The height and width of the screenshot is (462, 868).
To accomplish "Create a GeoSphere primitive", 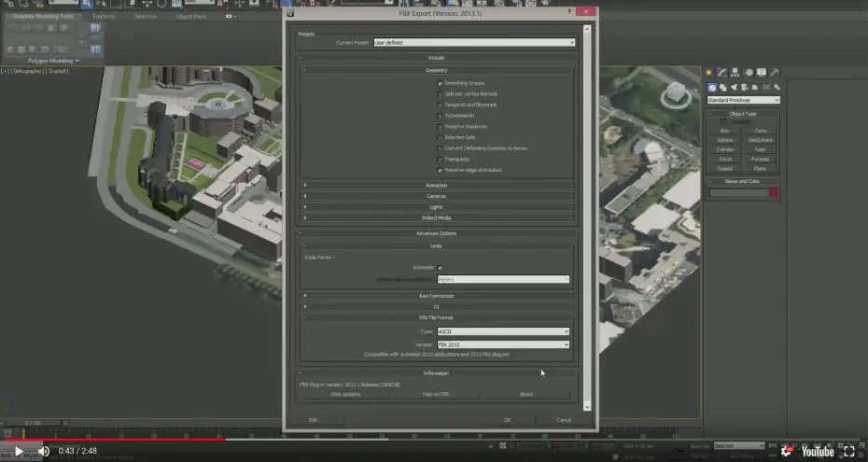I will tap(760, 140).
